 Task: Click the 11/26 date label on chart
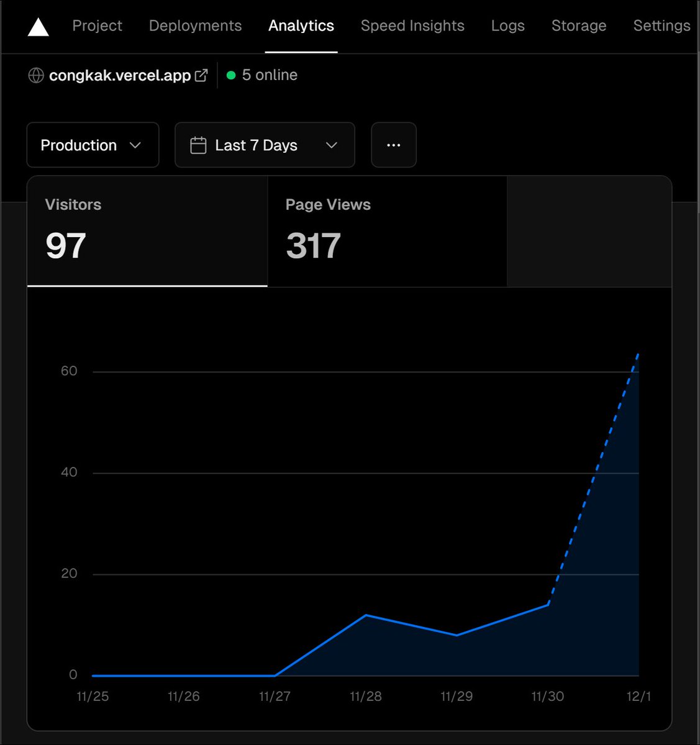pos(184,696)
